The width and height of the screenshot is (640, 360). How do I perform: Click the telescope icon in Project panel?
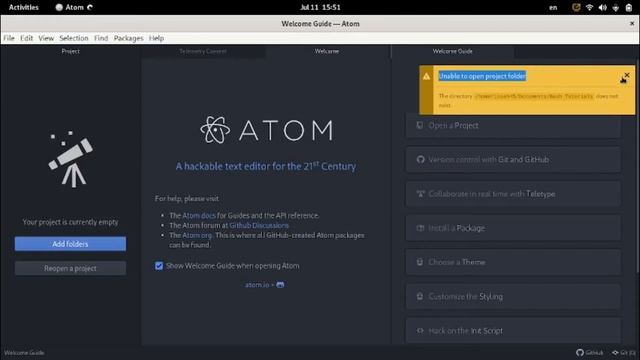[71, 159]
